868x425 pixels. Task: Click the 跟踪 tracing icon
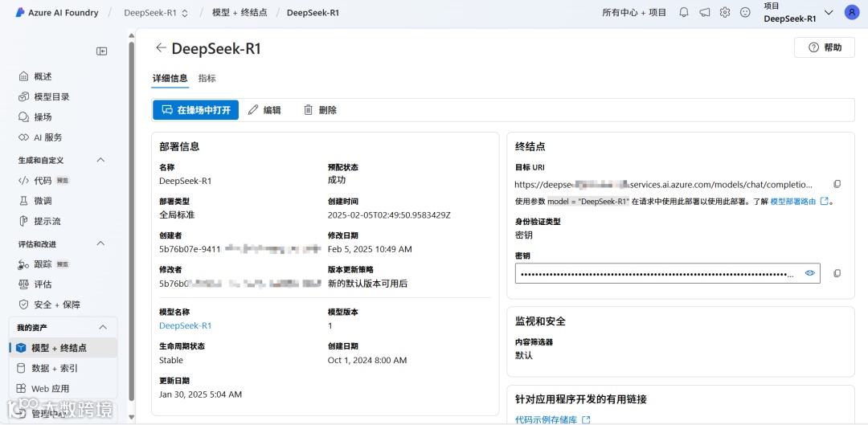coord(23,264)
